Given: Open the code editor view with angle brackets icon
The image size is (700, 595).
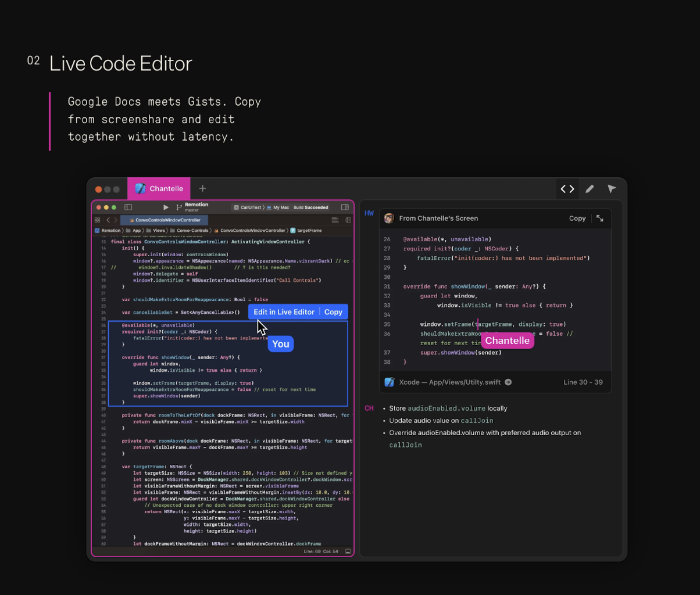Looking at the screenshot, I should pos(567,189).
